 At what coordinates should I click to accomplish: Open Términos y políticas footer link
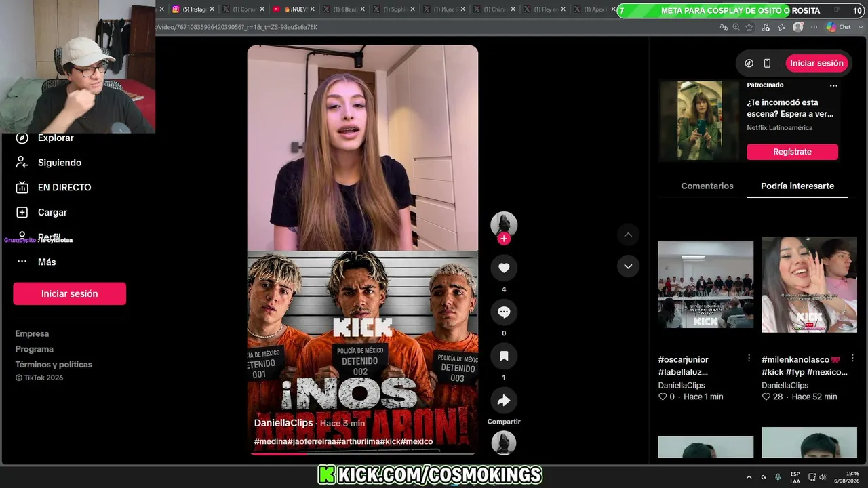tap(54, 364)
